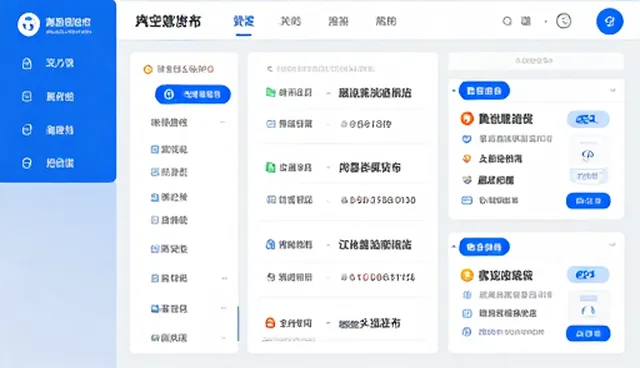Click the blue button at the bottom of the second right card
640x368 pixels.
[588, 333]
